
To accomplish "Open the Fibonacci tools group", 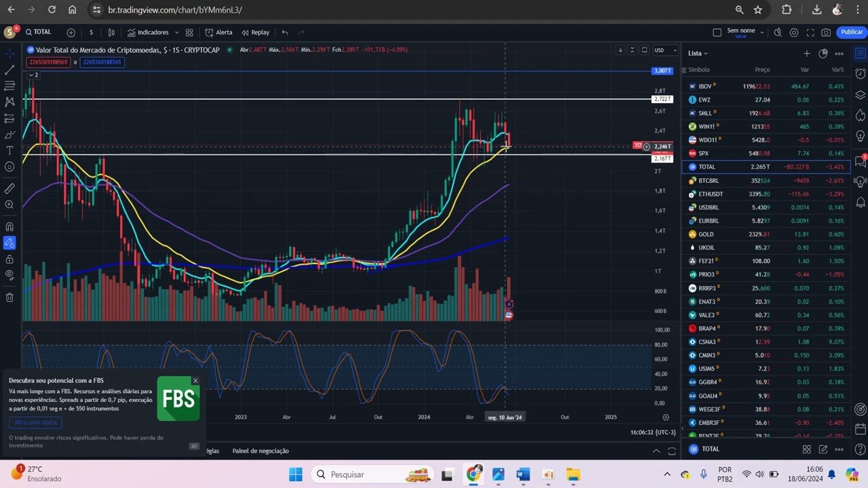I will [x=9, y=86].
